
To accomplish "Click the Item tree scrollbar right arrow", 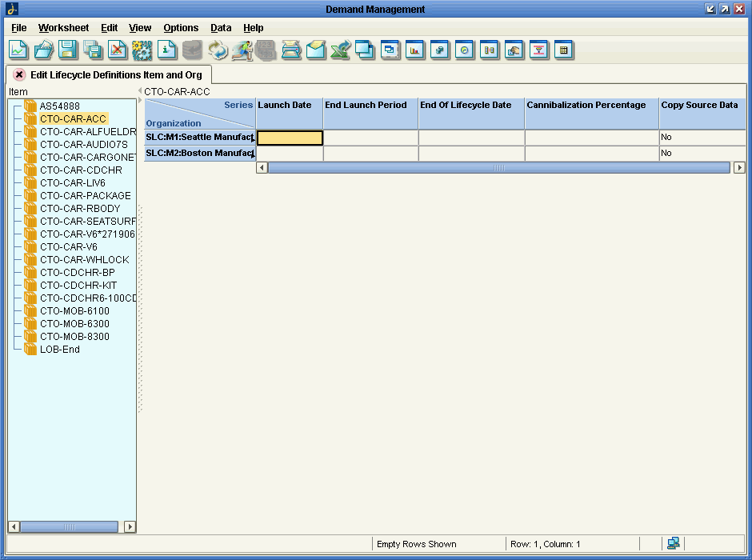I will [x=130, y=527].
